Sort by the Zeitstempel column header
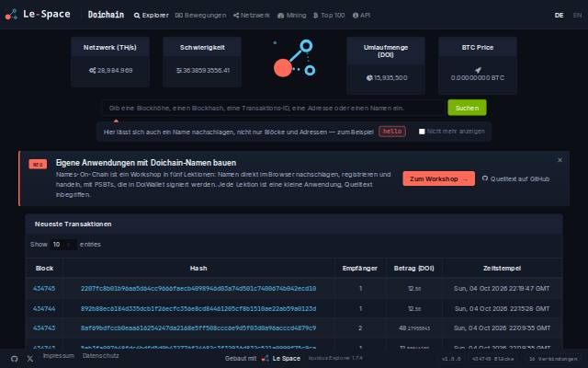The image size is (588, 368). (502, 268)
